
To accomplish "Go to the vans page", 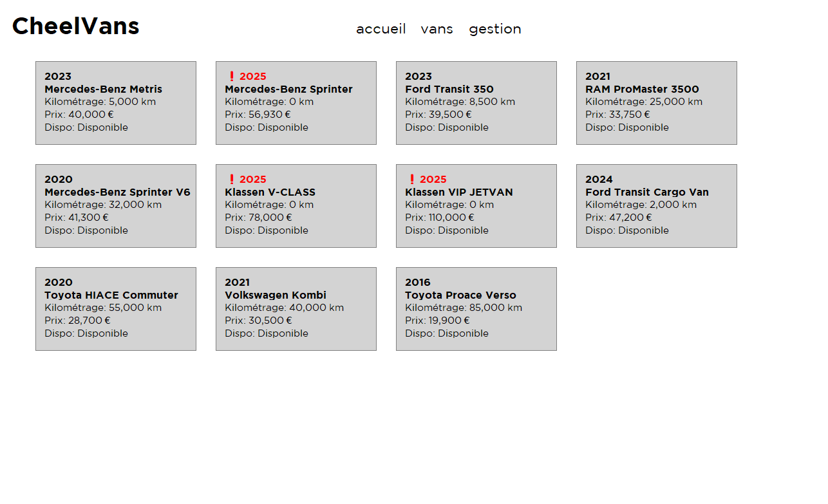I will (437, 29).
